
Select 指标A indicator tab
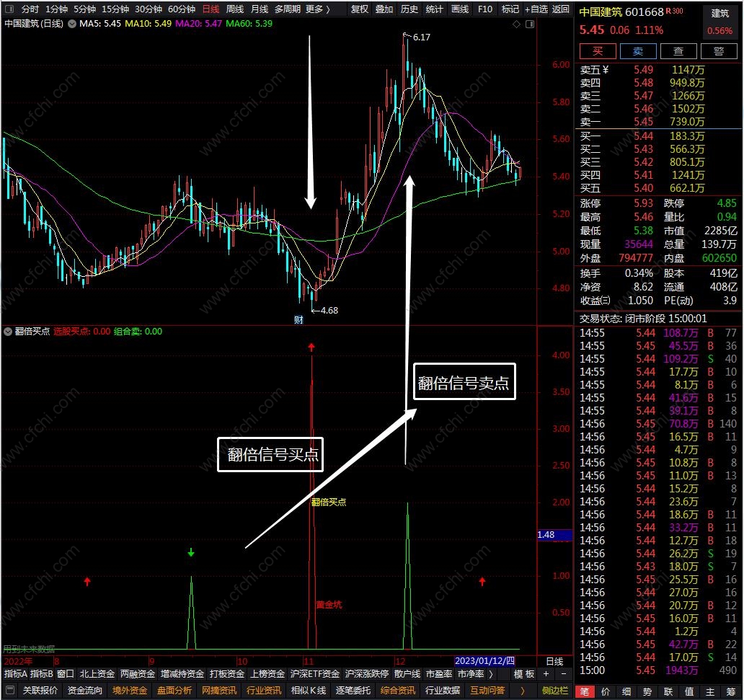pos(16,674)
